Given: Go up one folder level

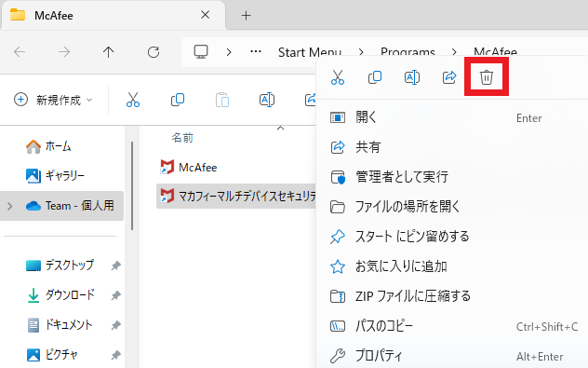Looking at the screenshot, I should (x=108, y=52).
